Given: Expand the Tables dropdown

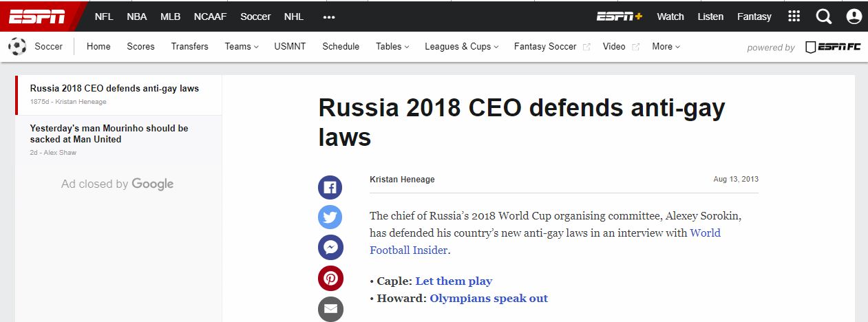Looking at the screenshot, I should click(392, 47).
